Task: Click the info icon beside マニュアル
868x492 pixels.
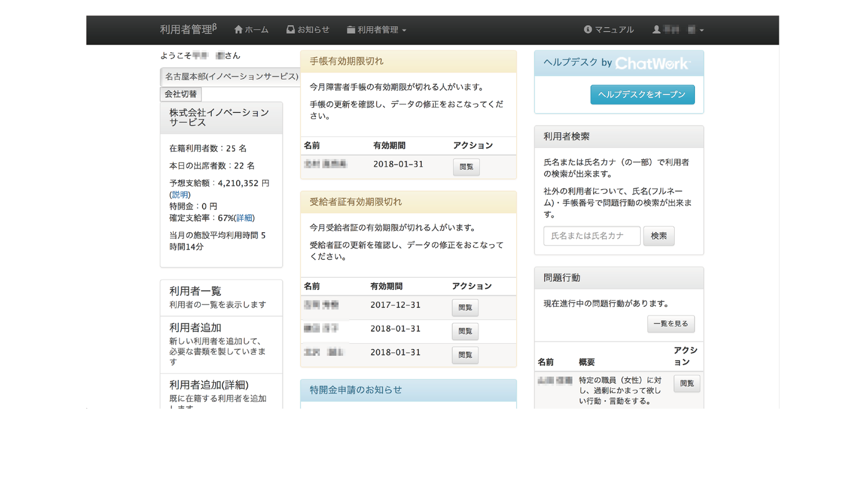Action: 588,30
